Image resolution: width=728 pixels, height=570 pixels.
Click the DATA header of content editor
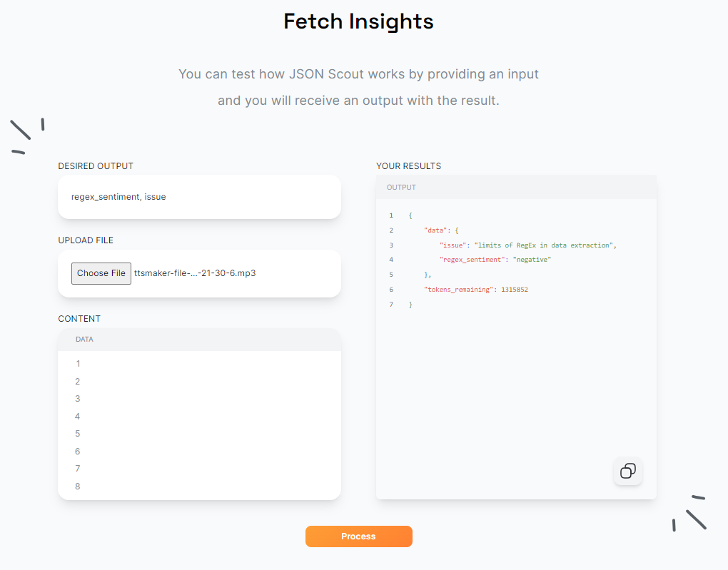point(84,340)
